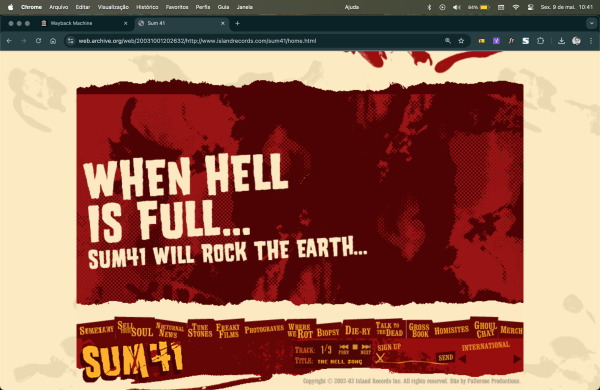The height and width of the screenshot is (390, 600).
Task: Open the browser home page
Action: tap(53, 41)
